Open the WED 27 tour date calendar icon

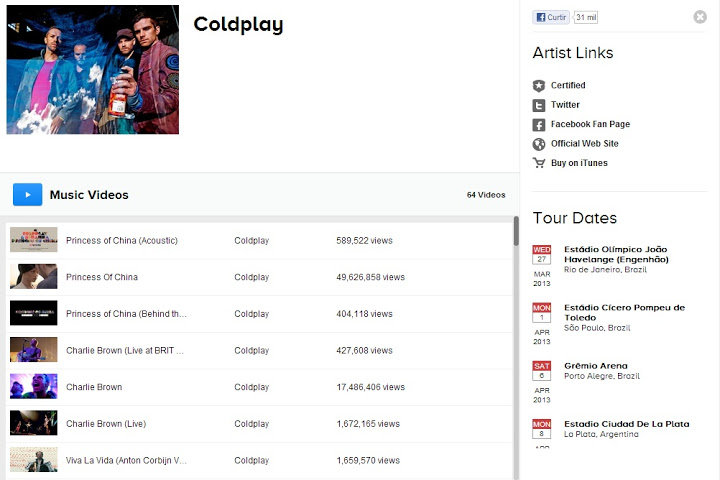pos(541,254)
